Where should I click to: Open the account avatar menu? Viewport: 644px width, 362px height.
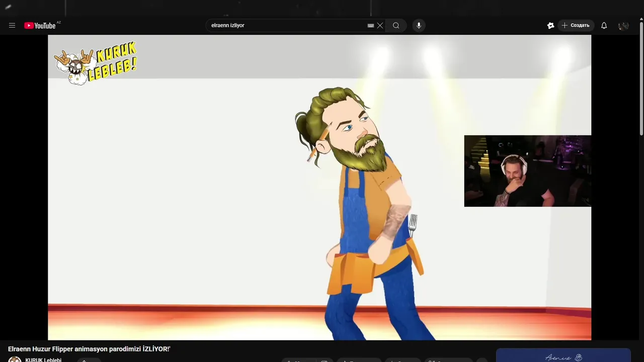[624, 26]
